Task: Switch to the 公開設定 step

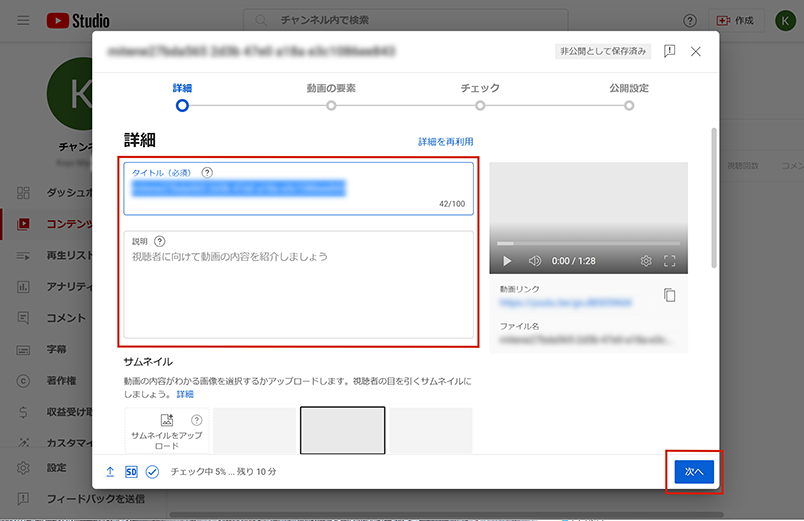Action: [629, 104]
